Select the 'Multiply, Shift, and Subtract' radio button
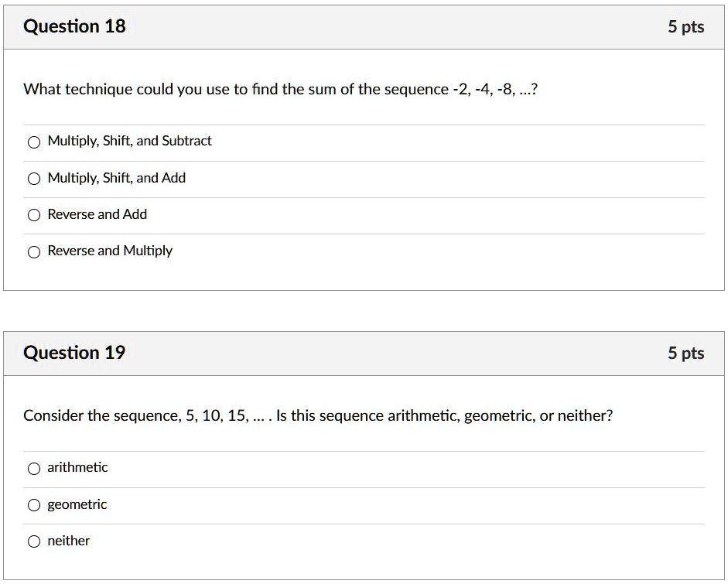728x584 pixels. click(x=33, y=142)
